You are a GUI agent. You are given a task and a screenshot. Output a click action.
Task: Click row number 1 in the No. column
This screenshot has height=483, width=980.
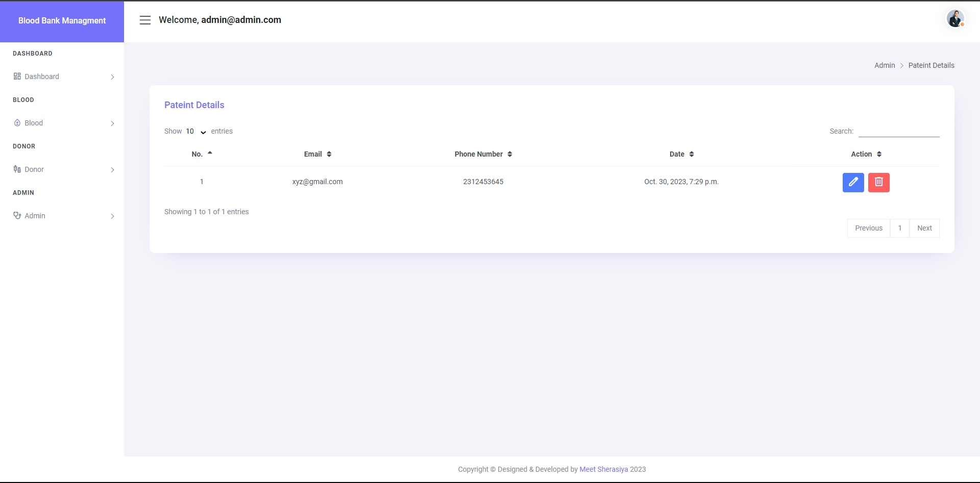point(202,182)
